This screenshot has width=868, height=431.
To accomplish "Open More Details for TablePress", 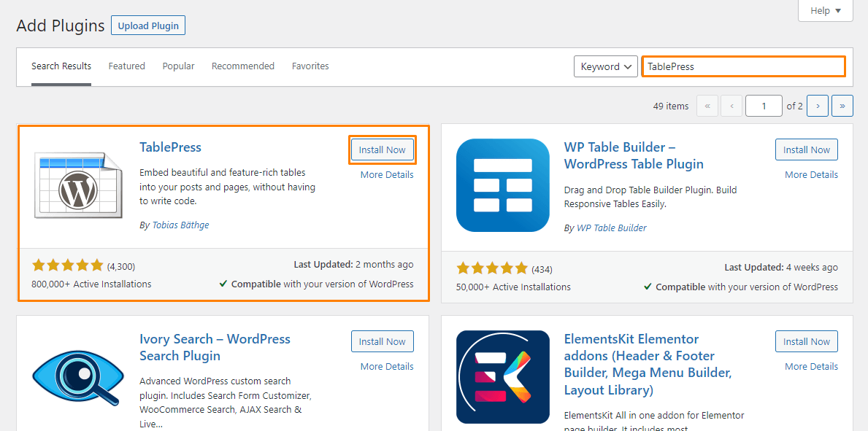I will (387, 175).
